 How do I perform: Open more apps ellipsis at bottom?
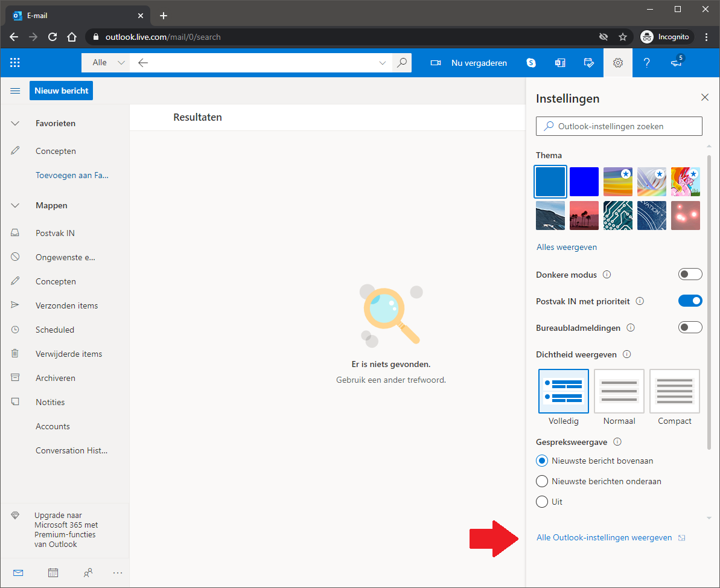[x=118, y=573]
